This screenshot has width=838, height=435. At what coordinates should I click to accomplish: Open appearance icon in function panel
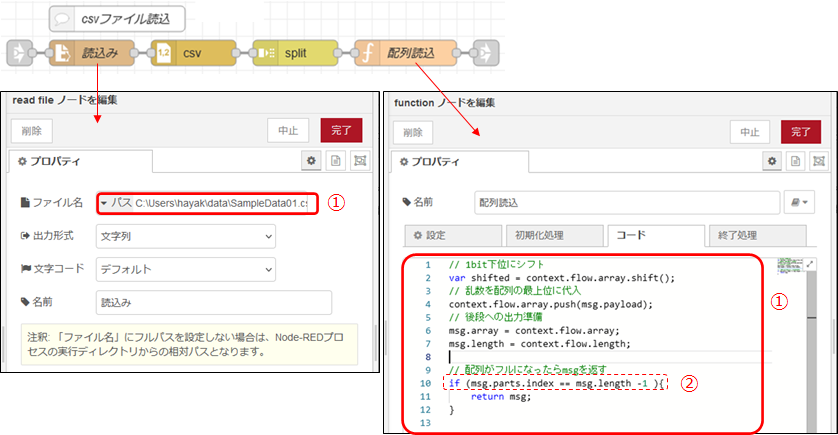coord(820,161)
